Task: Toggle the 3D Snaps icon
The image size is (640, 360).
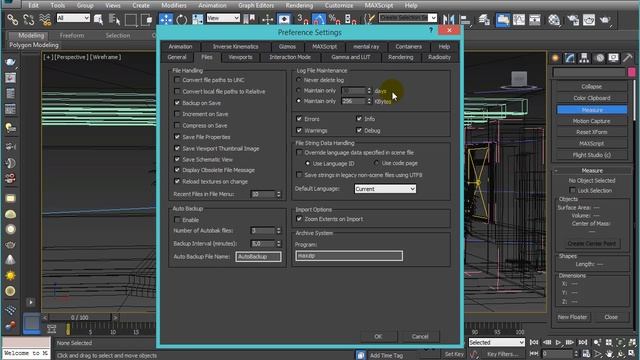Action: point(302,19)
